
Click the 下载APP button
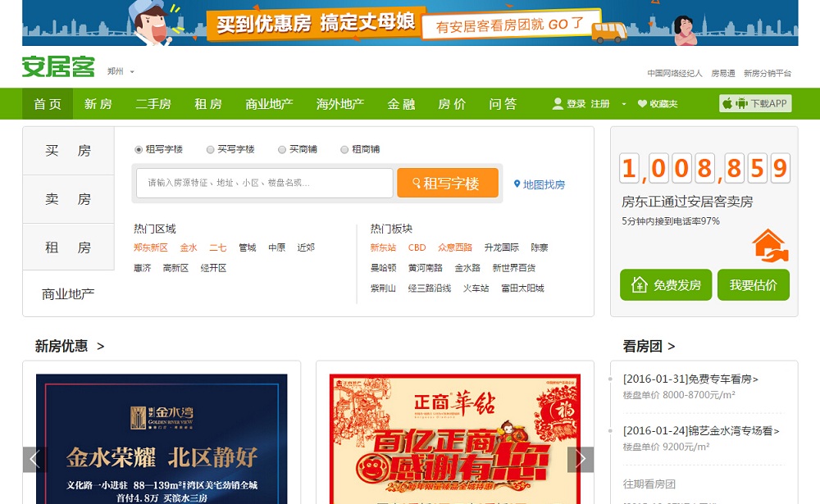tap(755, 103)
